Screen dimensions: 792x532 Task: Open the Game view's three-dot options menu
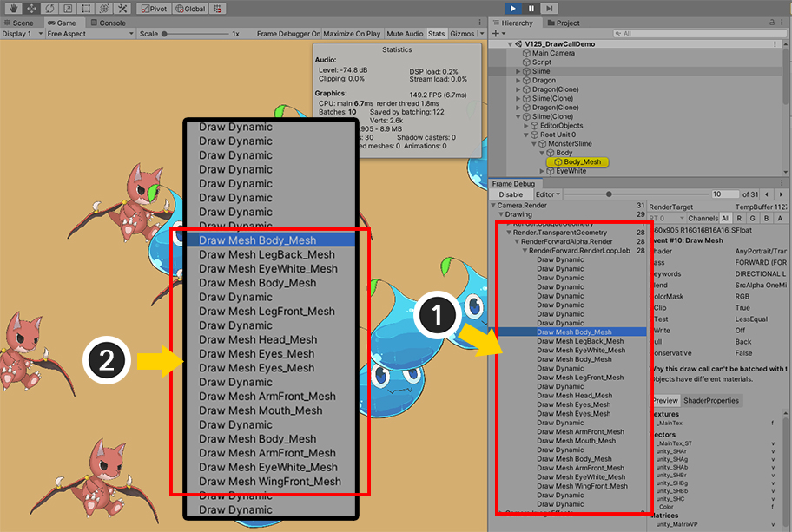480,23
